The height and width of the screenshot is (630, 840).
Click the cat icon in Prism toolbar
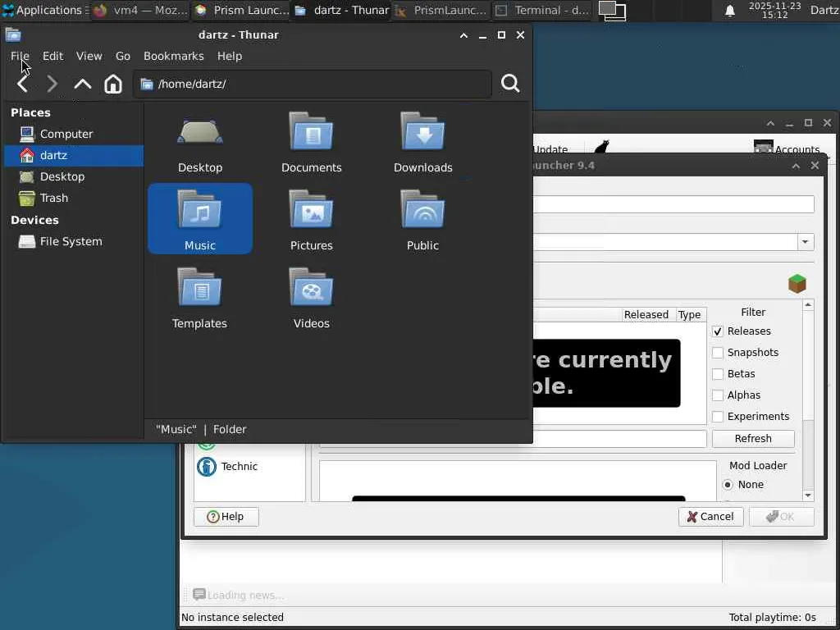point(601,147)
